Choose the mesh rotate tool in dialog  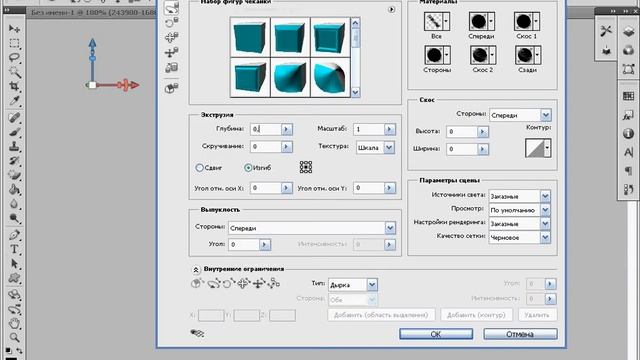pos(171,8)
